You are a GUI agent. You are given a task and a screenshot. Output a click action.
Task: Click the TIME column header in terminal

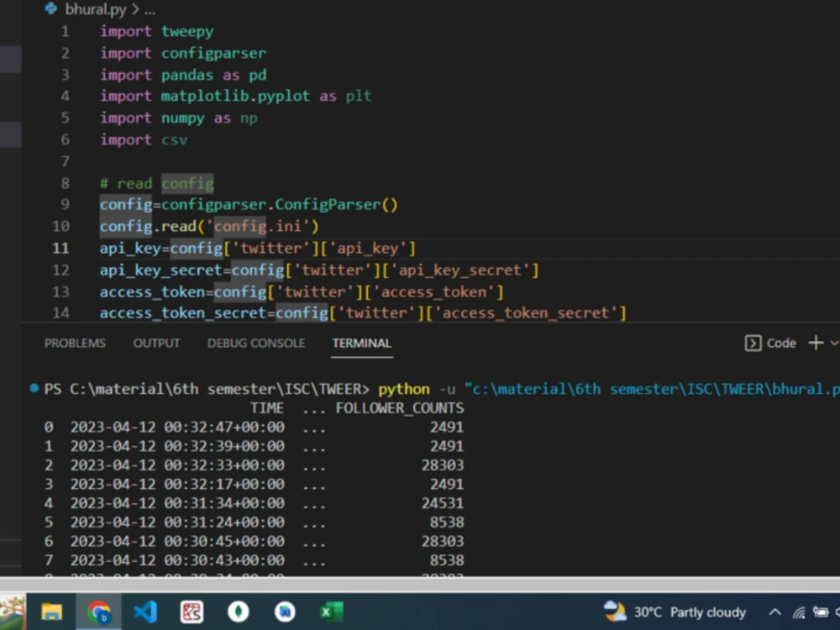[x=267, y=407]
